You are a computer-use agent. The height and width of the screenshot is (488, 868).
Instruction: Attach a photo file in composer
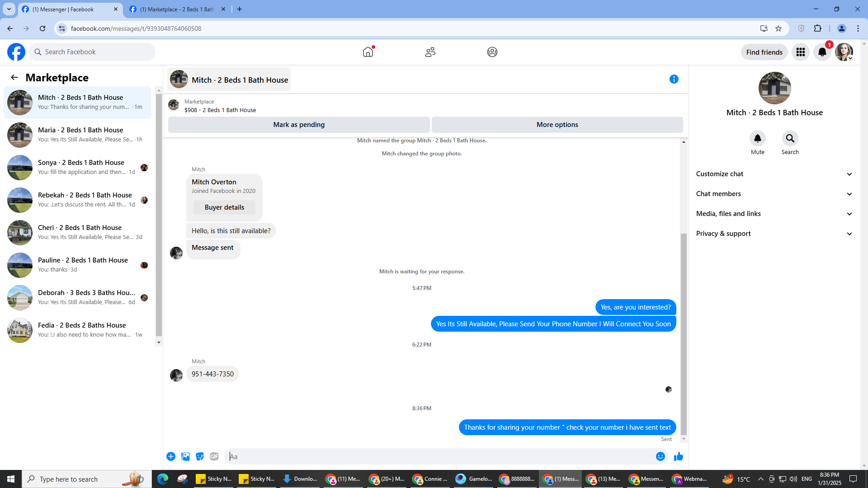(x=185, y=456)
